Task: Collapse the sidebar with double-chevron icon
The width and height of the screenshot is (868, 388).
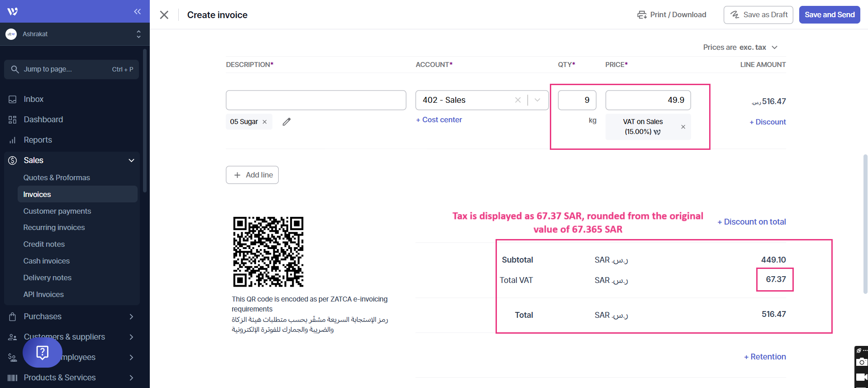Action: [138, 11]
